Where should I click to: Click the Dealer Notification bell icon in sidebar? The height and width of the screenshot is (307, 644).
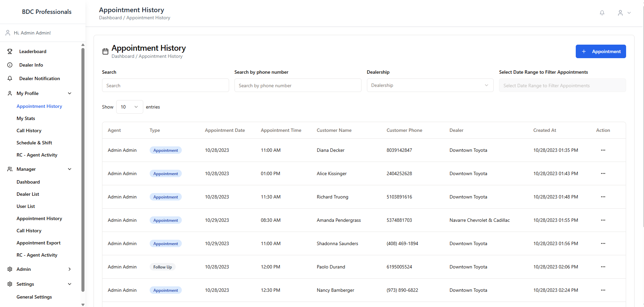(10, 78)
